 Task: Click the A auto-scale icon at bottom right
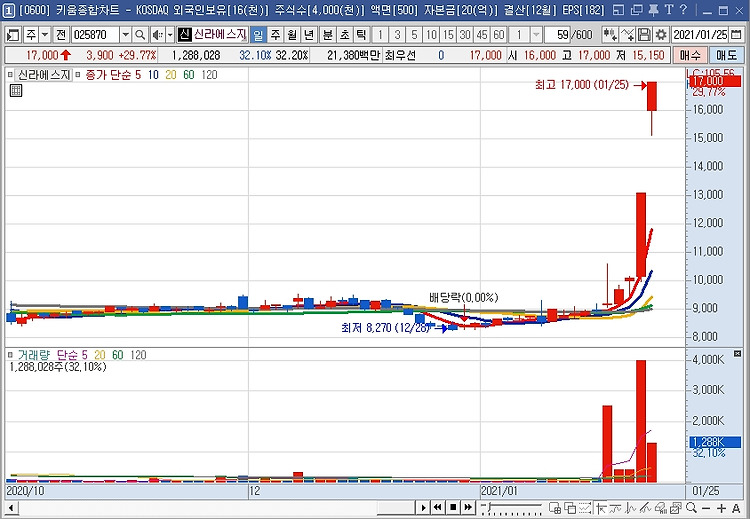tap(736, 508)
